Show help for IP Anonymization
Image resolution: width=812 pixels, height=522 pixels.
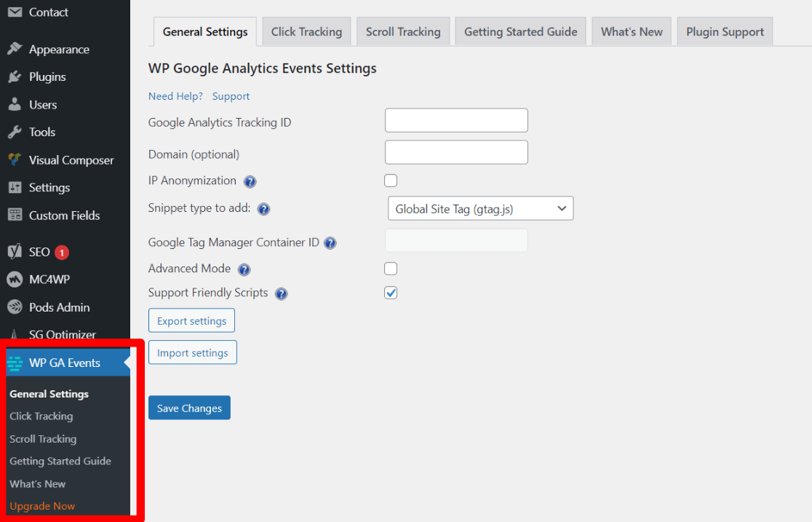click(250, 181)
